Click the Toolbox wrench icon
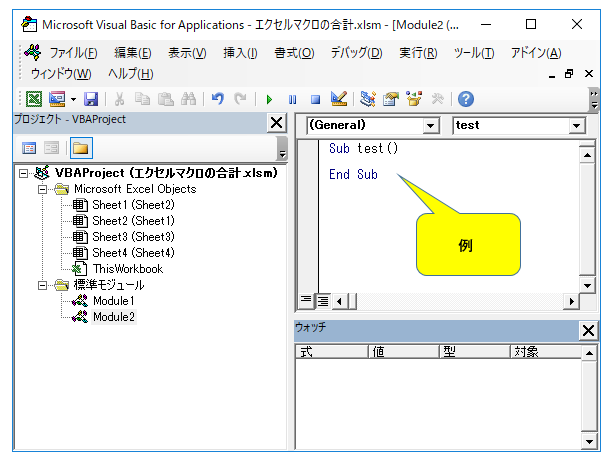 point(437,99)
